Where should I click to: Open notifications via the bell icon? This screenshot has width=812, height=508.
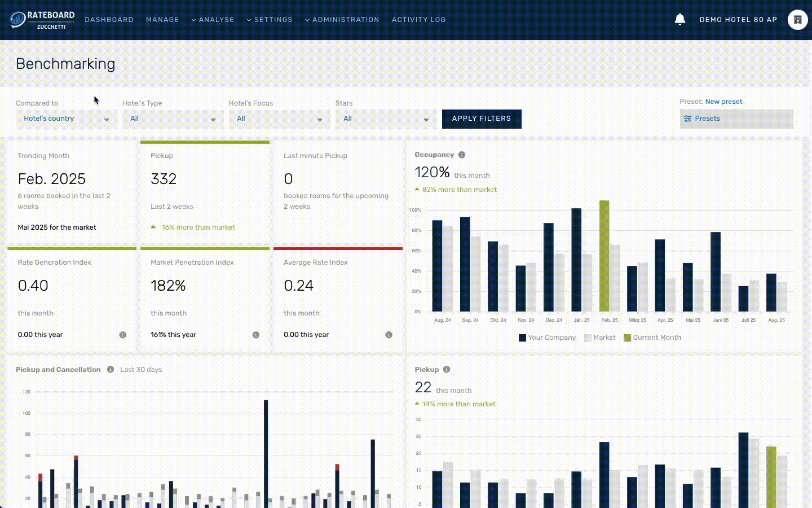click(680, 19)
